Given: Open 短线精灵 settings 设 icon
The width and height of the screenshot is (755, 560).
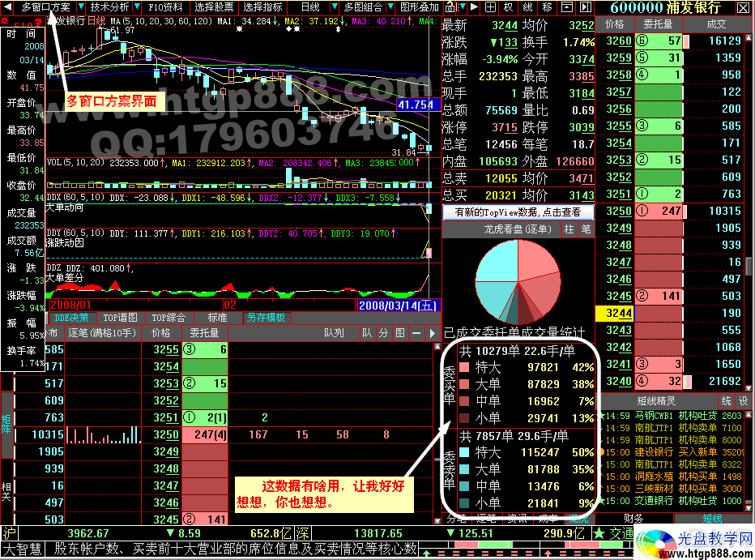Looking at the screenshot, I should pyautogui.click(x=744, y=400).
